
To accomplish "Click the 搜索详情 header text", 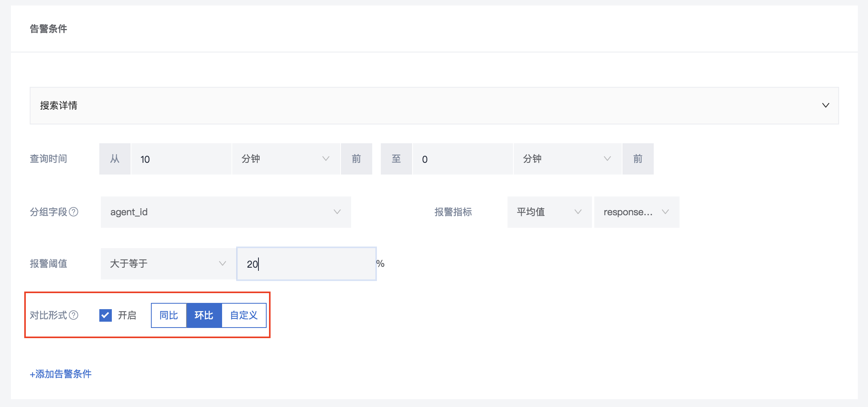I will click(59, 105).
